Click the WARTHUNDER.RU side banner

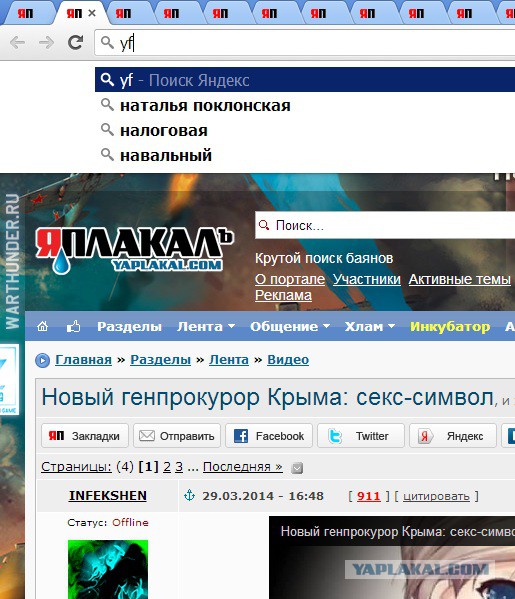12,261
